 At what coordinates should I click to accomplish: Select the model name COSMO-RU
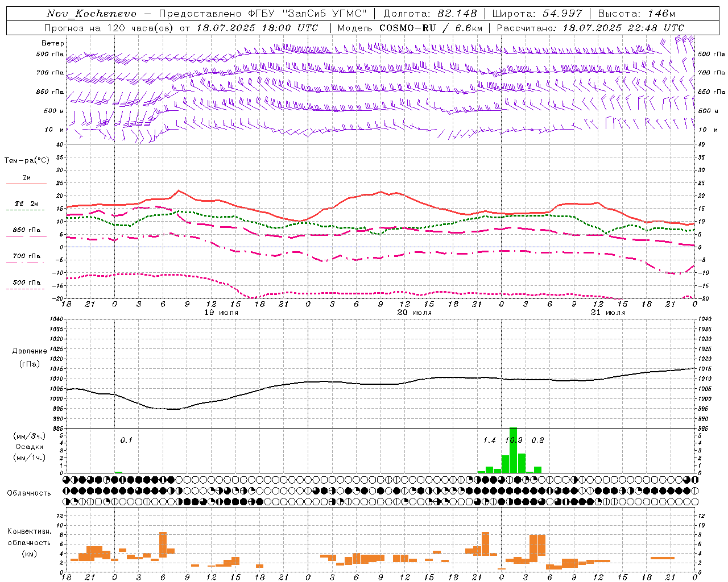[x=408, y=27]
